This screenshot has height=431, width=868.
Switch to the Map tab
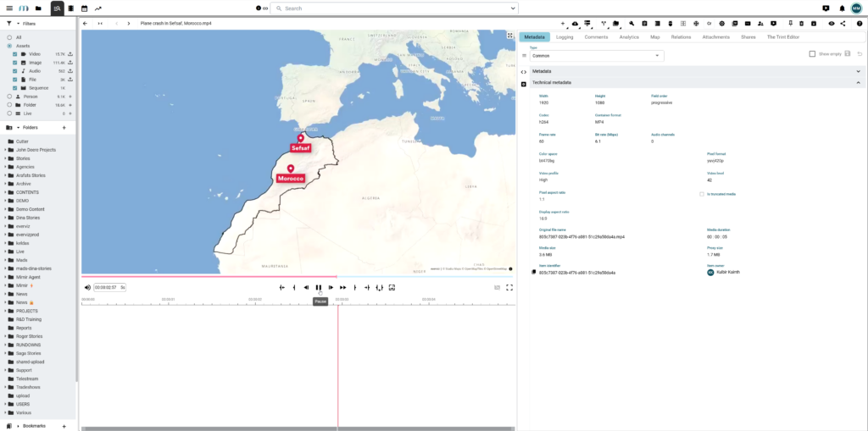[x=655, y=37]
